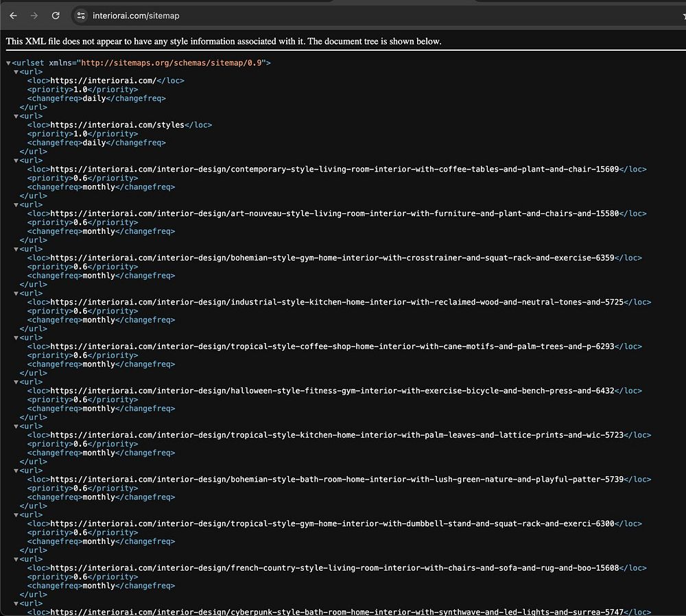Click the tropical-style-coffee-shop URL ending 6293
This screenshot has width=686, height=616.
coord(333,346)
